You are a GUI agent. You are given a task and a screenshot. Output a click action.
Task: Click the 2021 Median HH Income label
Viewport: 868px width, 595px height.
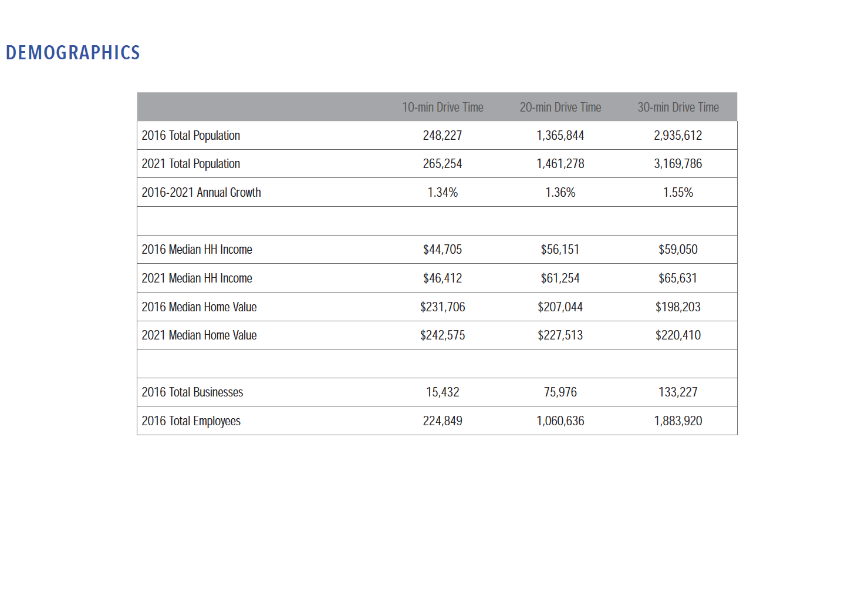tap(197, 278)
